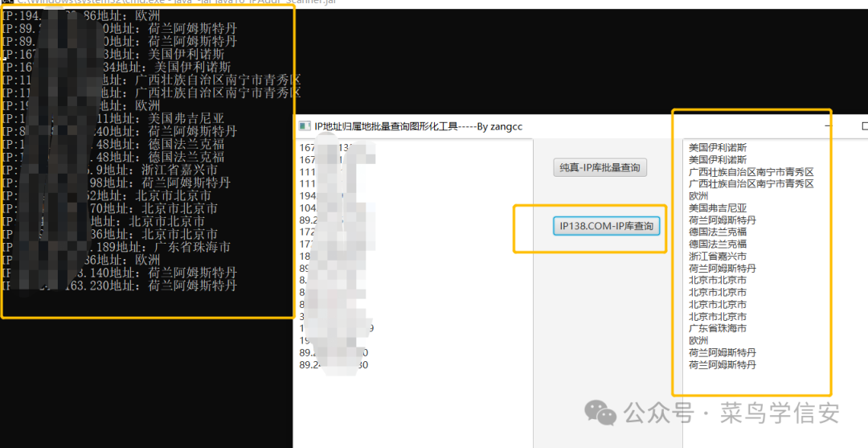Screen dimensions: 868x448
Task: Select 广东省珠海市 in the results list
Action: (x=718, y=328)
